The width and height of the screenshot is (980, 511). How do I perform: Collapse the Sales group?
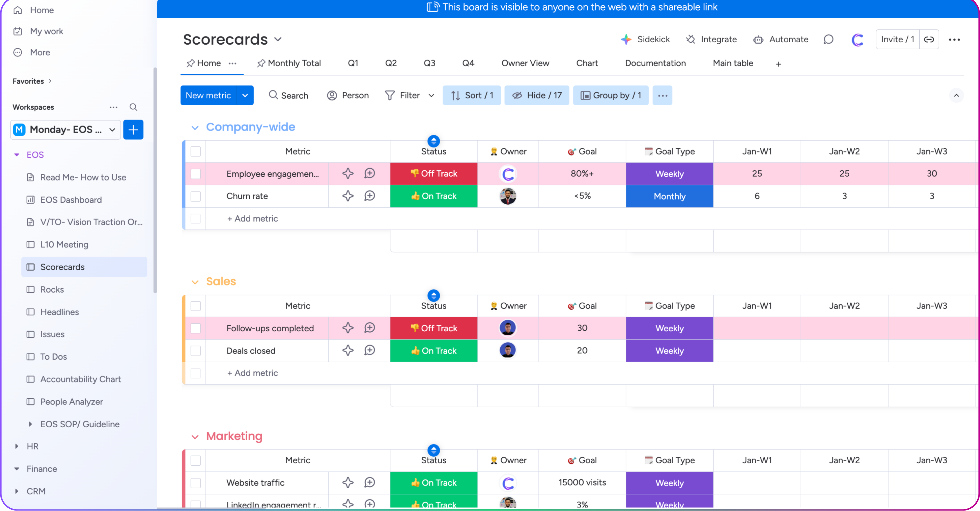(x=195, y=282)
